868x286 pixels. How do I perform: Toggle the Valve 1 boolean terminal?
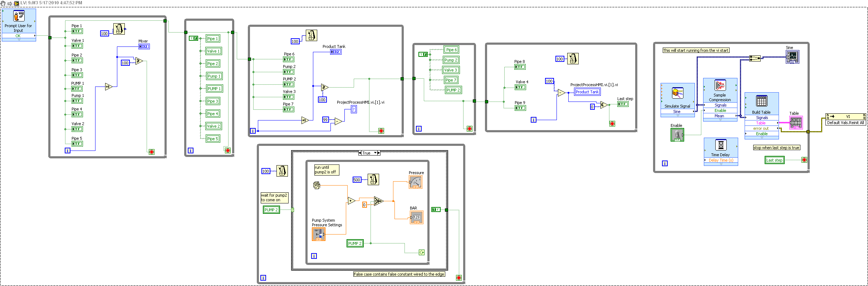77,46
